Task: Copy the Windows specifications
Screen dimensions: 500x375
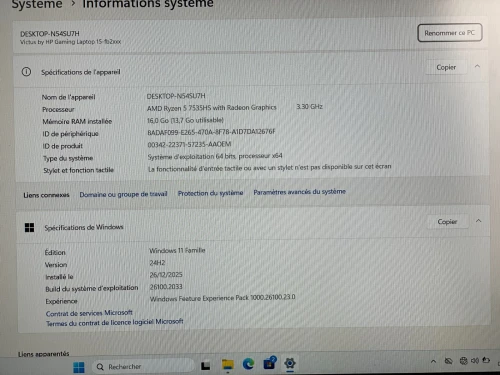Action: click(x=447, y=222)
